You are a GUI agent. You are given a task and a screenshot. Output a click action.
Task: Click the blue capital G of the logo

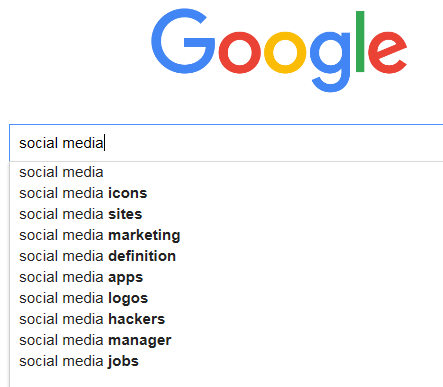tap(183, 41)
